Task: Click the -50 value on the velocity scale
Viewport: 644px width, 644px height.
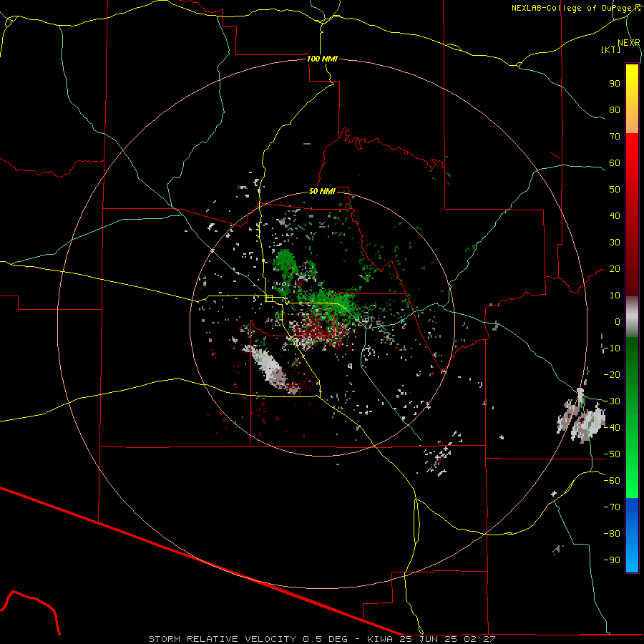Action: coord(612,454)
